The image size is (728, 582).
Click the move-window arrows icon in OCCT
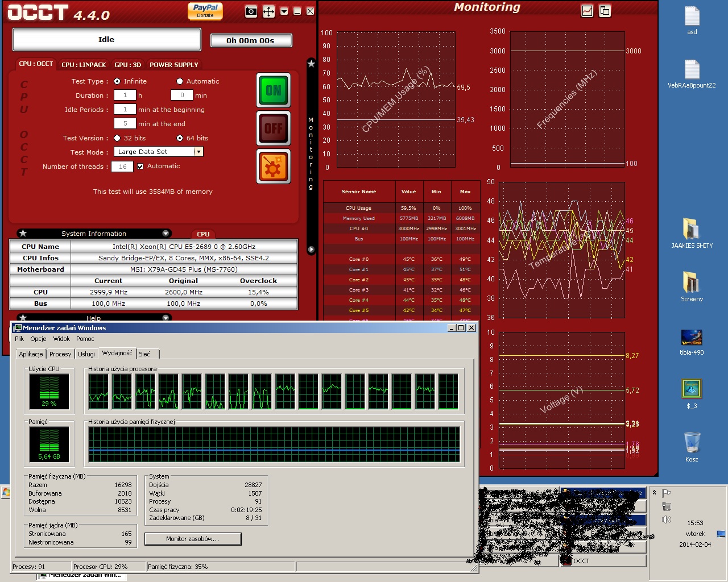click(x=268, y=11)
